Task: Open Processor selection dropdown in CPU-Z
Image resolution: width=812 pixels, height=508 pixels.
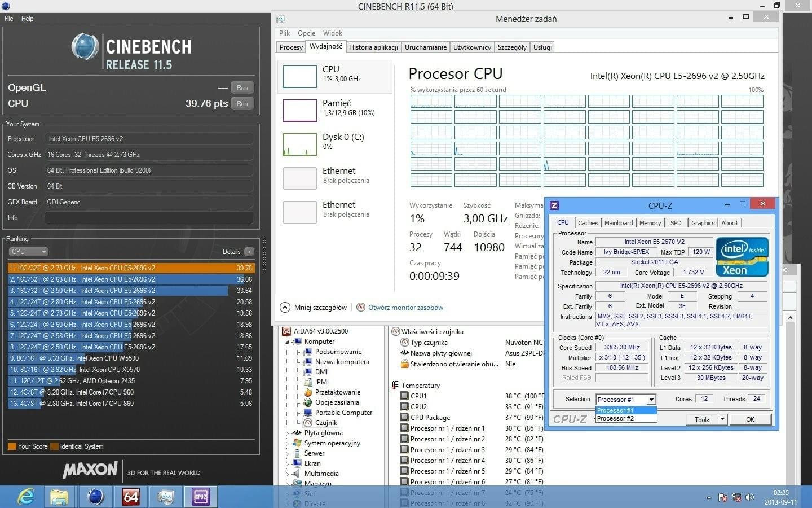Action: [651, 400]
